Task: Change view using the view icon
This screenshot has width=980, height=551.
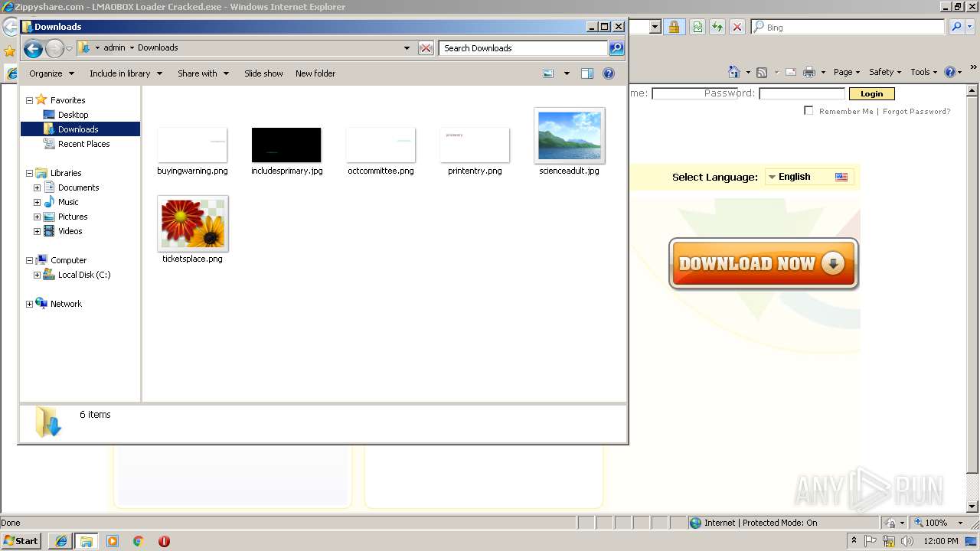Action: (x=548, y=73)
